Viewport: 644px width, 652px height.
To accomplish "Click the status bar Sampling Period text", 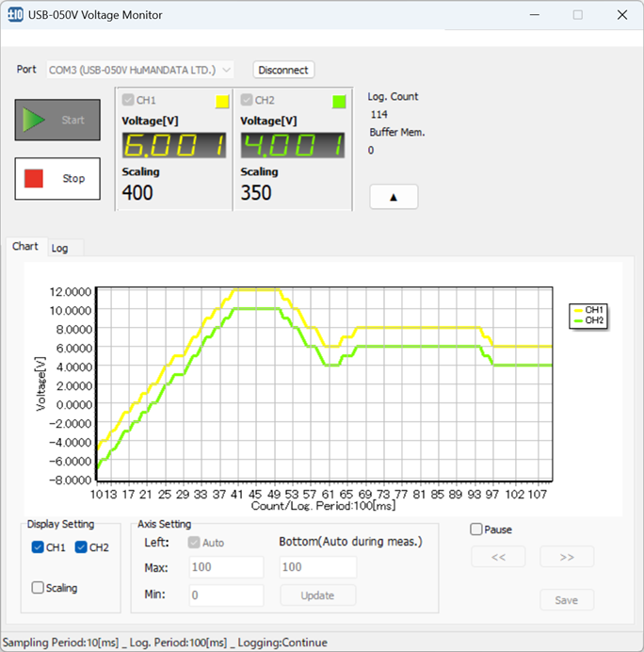I will (x=60, y=643).
